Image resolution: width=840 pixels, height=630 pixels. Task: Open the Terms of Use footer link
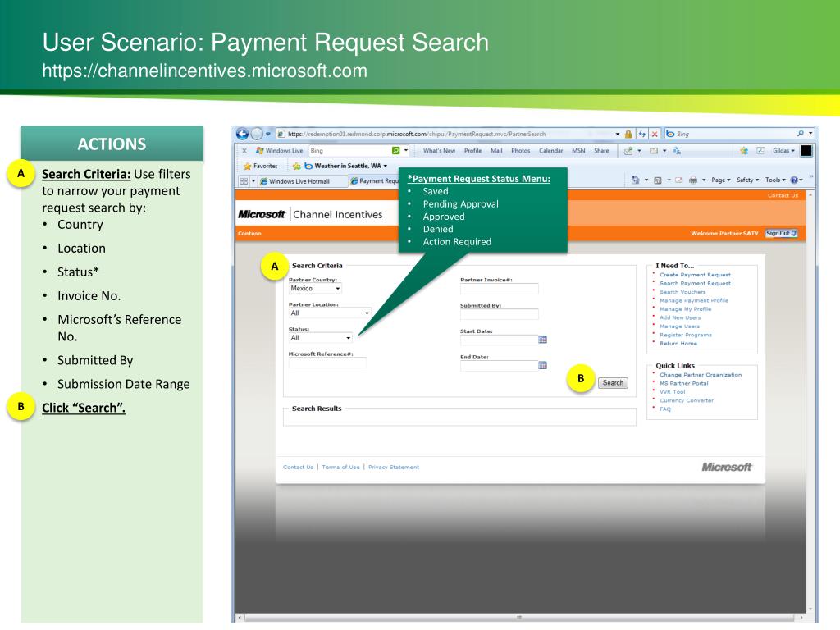pyautogui.click(x=340, y=467)
